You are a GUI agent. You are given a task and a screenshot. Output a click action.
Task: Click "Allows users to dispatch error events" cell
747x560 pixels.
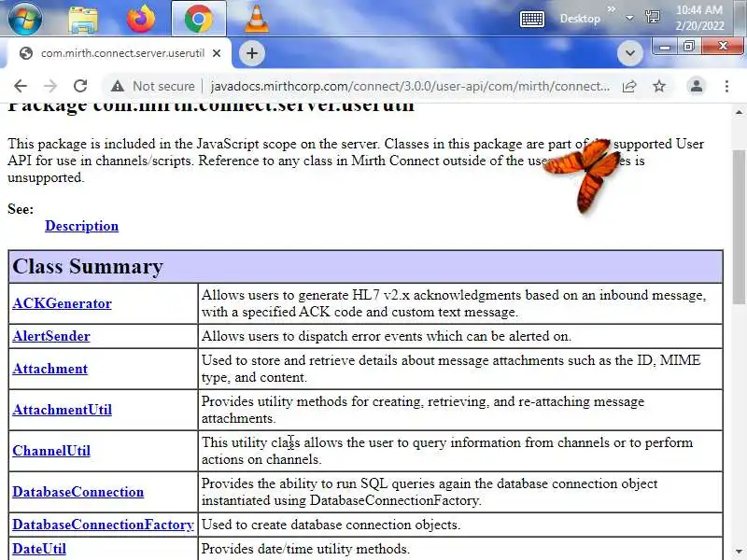[x=460, y=336]
